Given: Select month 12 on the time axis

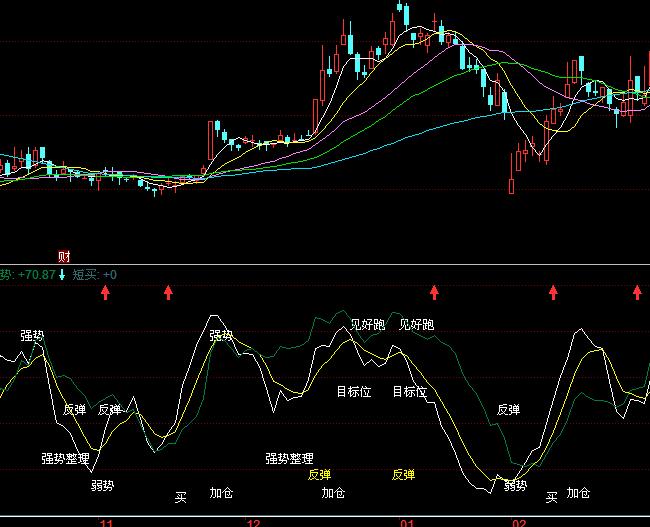Looking at the screenshot, I should (253, 522).
